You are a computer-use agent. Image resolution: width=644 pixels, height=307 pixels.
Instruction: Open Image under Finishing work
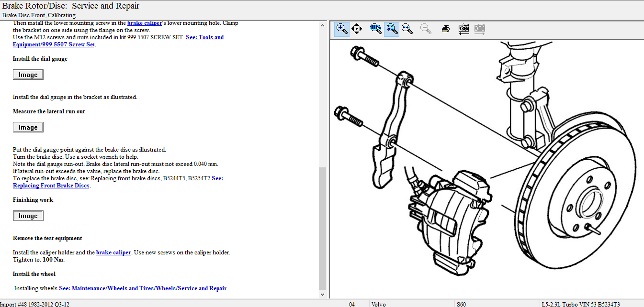(28, 216)
